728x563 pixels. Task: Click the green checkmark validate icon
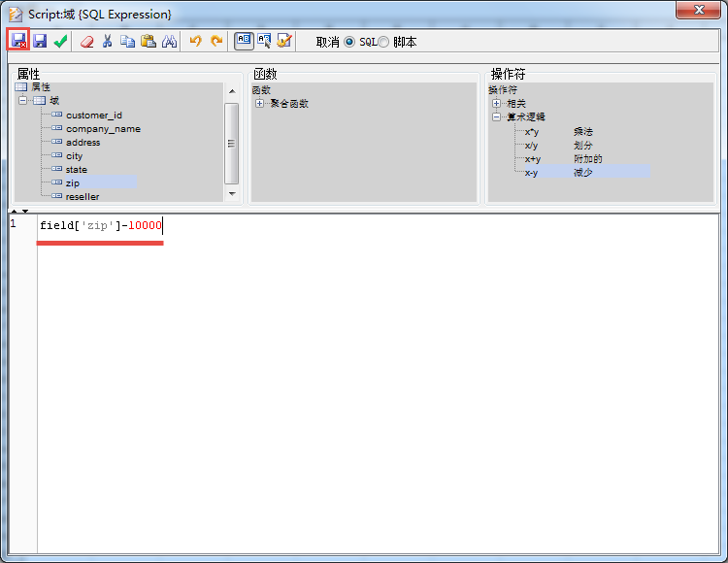point(60,42)
